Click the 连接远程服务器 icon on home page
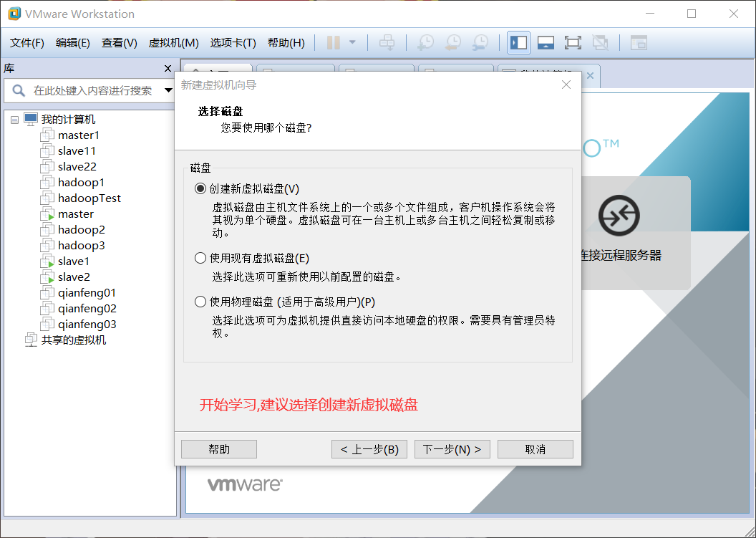This screenshot has width=756, height=538. [619, 216]
